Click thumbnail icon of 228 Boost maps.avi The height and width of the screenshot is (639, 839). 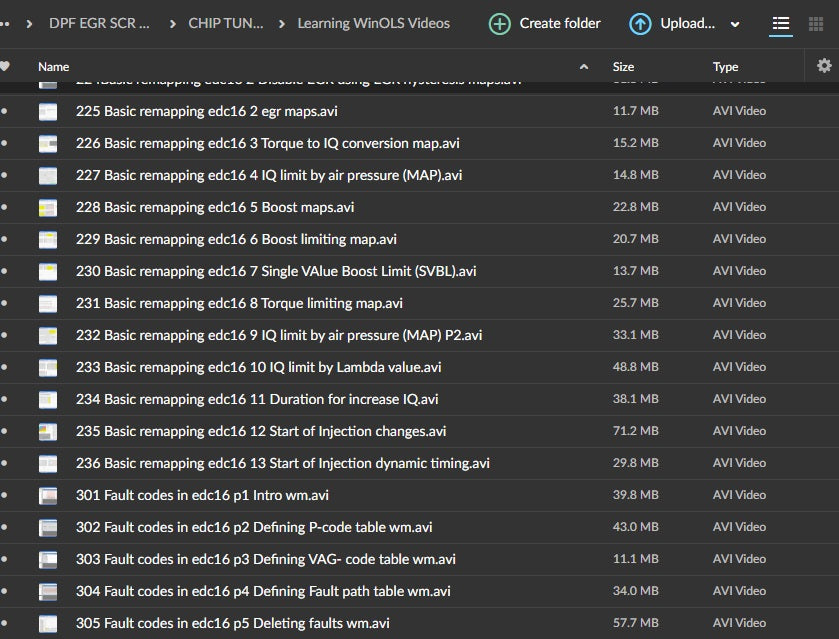[48, 208]
